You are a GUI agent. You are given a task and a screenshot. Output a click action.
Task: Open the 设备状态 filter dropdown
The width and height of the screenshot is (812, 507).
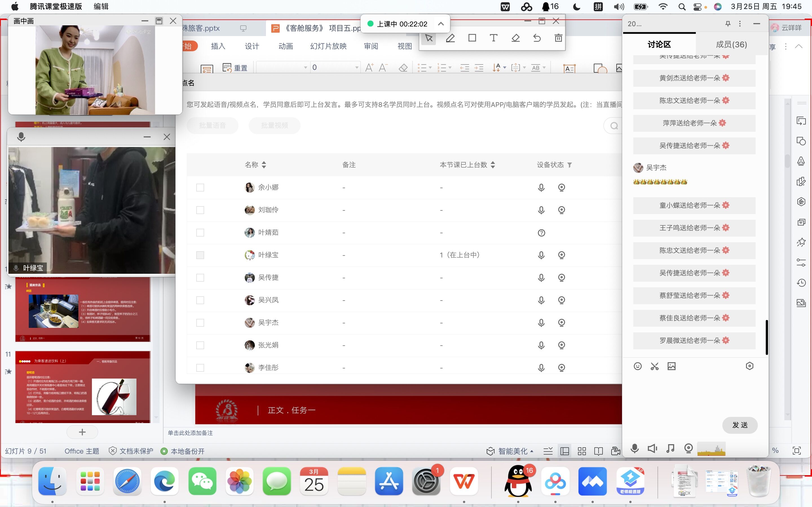tap(570, 165)
